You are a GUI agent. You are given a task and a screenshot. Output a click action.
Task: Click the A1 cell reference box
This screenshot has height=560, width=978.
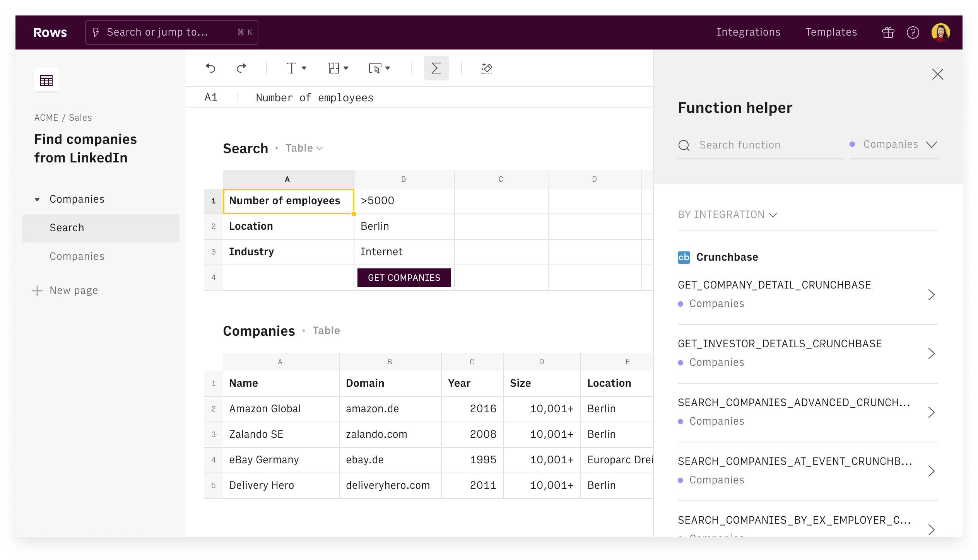pos(211,97)
